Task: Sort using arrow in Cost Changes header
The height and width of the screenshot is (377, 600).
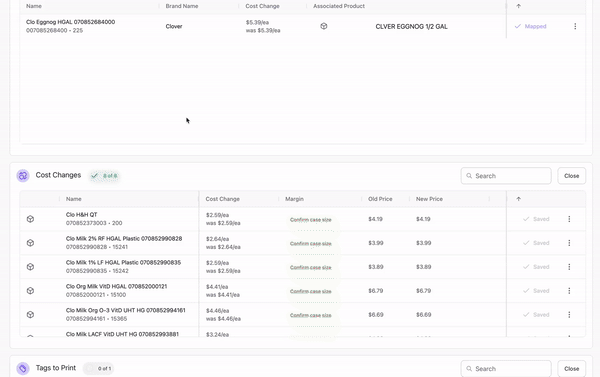Action: coord(518,199)
